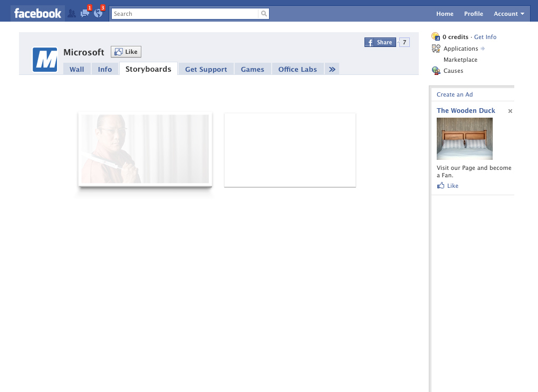Open Marketplace in the sidebar
This screenshot has height=392, width=538.
click(460, 60)
